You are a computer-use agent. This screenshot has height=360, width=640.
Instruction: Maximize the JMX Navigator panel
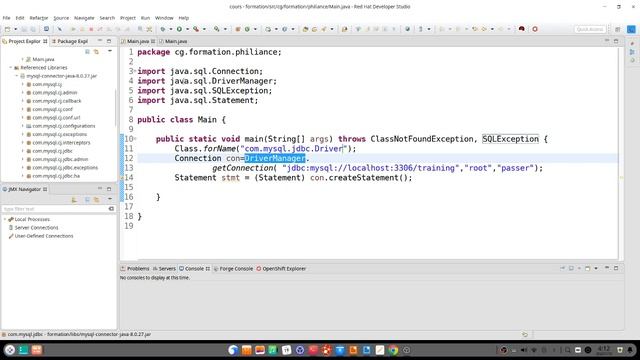click(109, 189)
